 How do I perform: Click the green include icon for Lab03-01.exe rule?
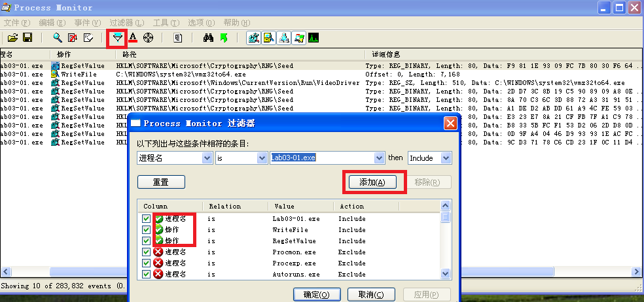pyautogui.click(x=159, y=219)
